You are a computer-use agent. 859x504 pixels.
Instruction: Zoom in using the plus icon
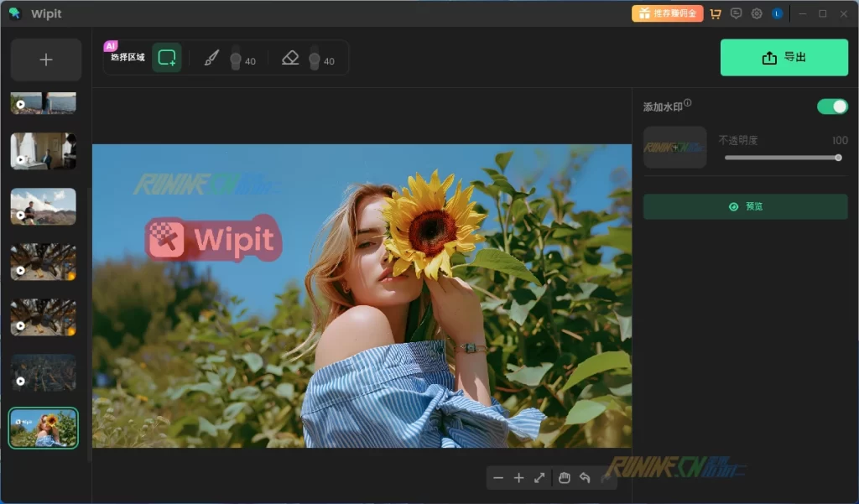pos(518,478)
